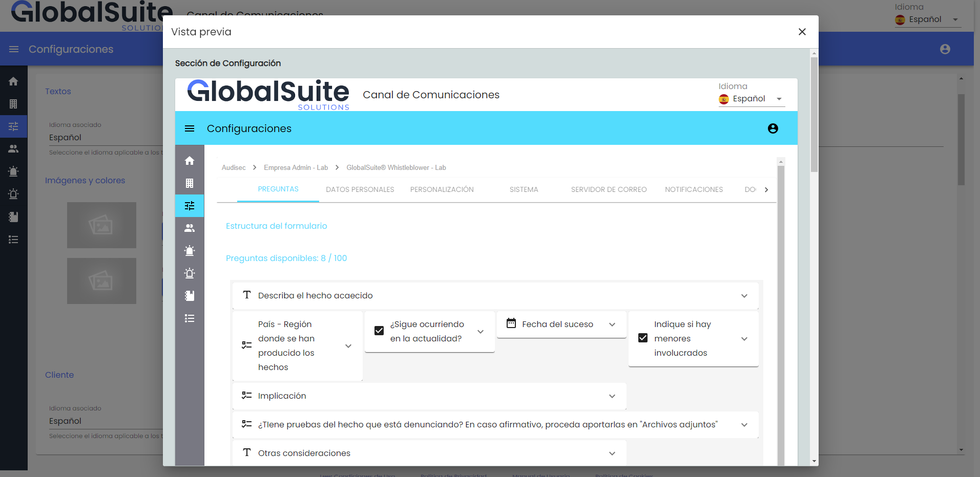Open the hamburger menu beside preview Configuraciones
The width and height of the screenshot is (980, 477).
(190, 128)
